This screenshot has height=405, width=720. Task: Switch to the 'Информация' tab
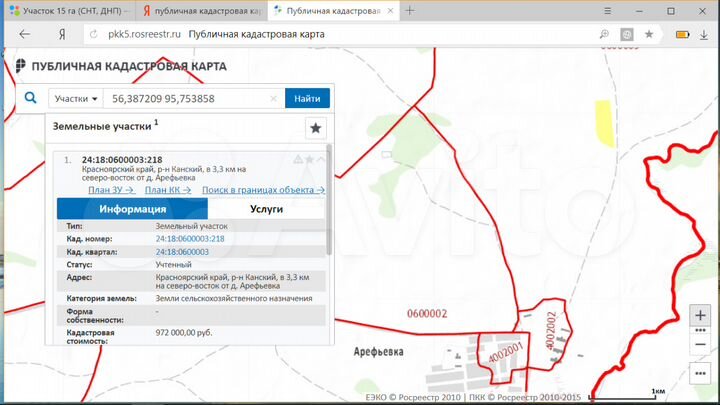pyautogui.click(x=132, y=209)
